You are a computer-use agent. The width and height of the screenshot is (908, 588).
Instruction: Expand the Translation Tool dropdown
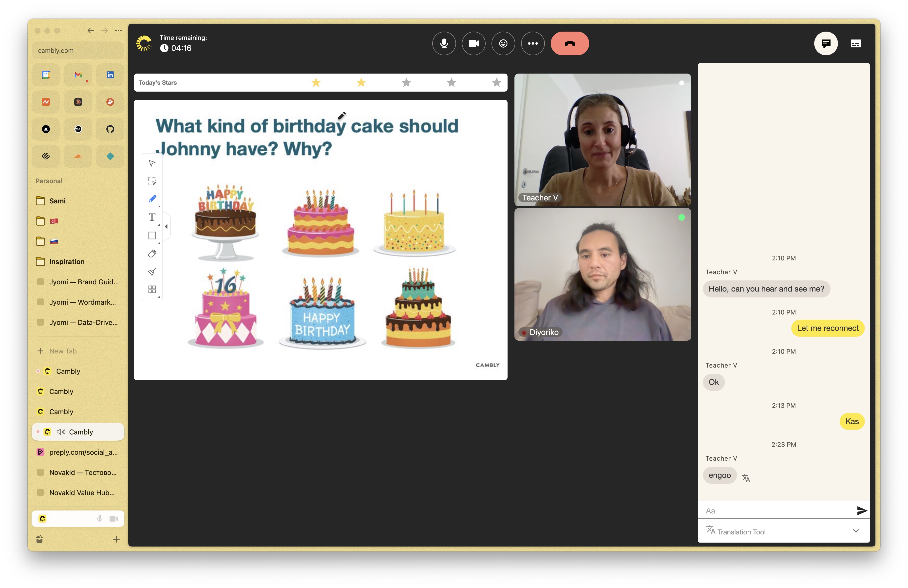856,531
